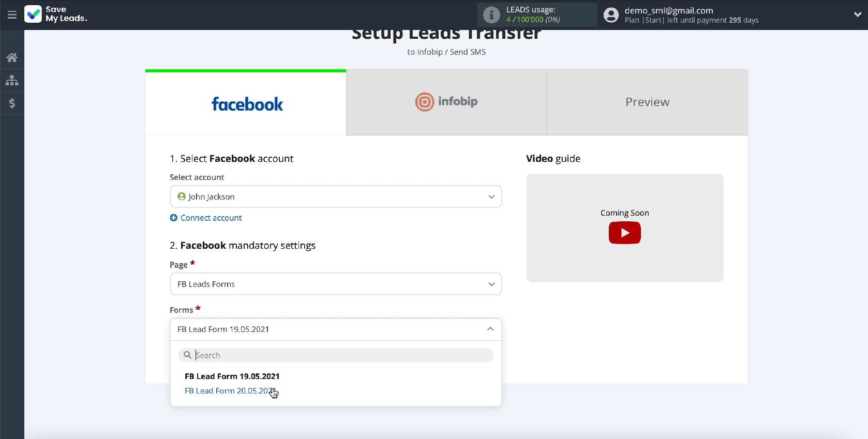Expand the account menu chevron
868x439 pixels.
pyautogui.click(x=858, y=14)
